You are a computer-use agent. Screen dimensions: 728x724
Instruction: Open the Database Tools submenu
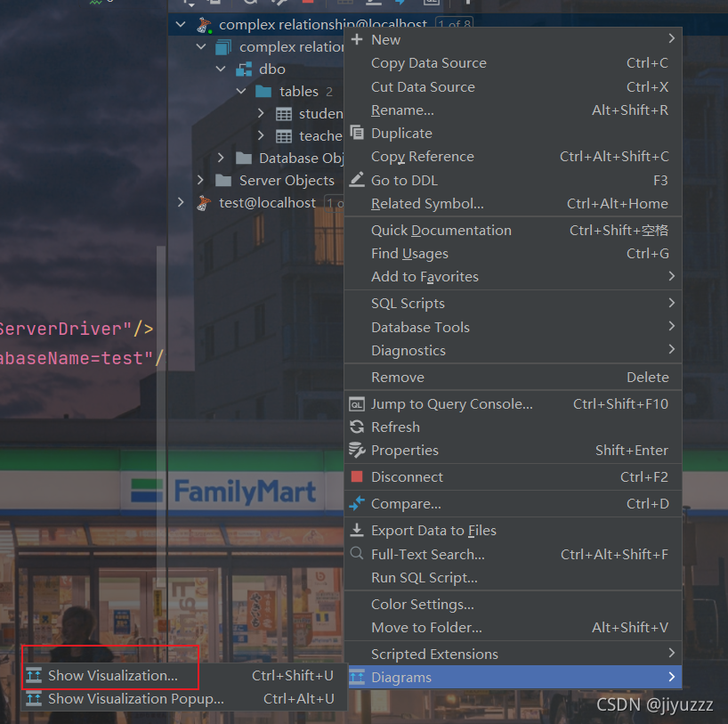tap(513, 327)
